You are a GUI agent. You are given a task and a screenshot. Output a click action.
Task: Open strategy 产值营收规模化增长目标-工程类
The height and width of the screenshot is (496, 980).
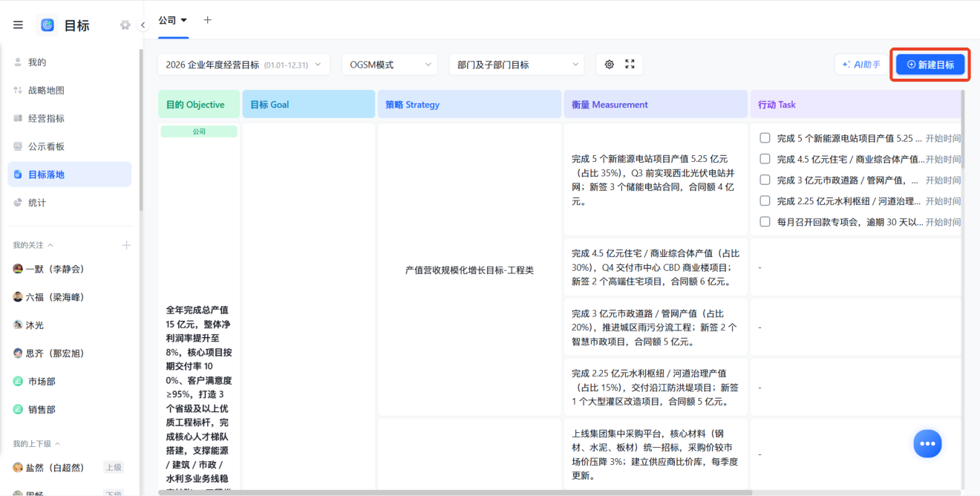469,270
